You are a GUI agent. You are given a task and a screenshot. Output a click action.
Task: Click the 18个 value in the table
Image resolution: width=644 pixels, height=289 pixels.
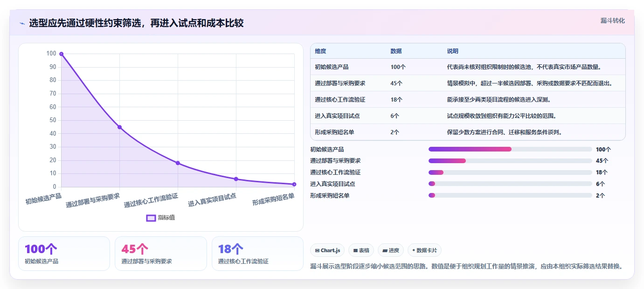[396, 100]
